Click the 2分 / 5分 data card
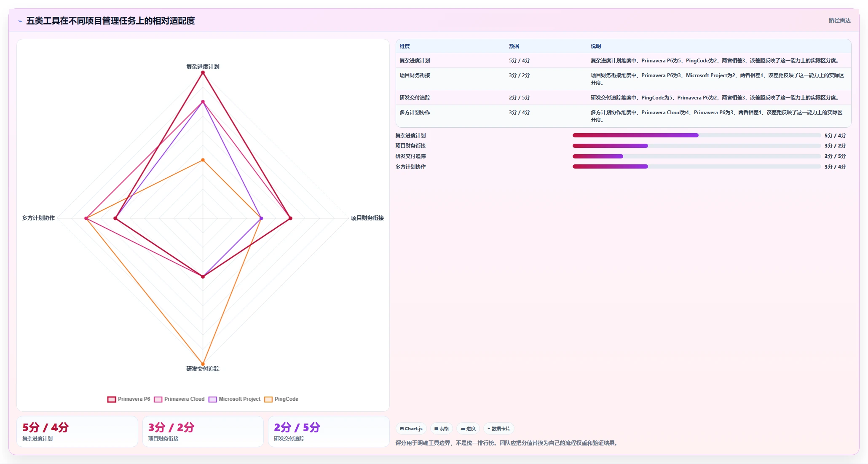The image size is (868, 464). tap(329, 432)
